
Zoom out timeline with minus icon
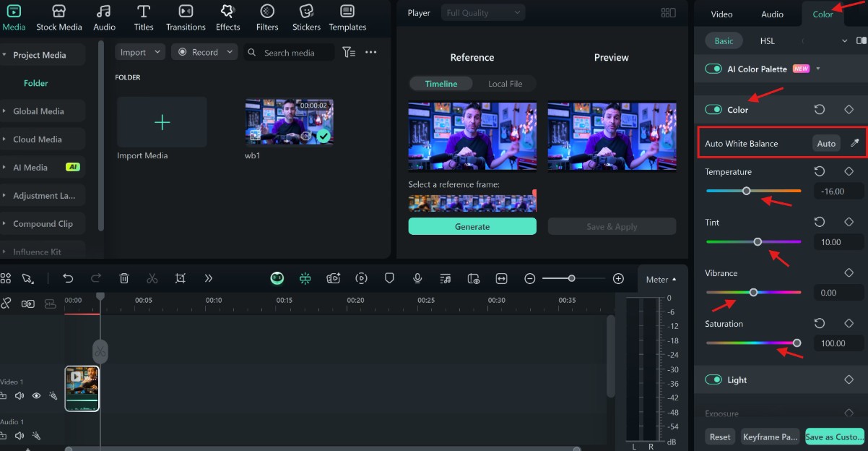click(530, 278)
